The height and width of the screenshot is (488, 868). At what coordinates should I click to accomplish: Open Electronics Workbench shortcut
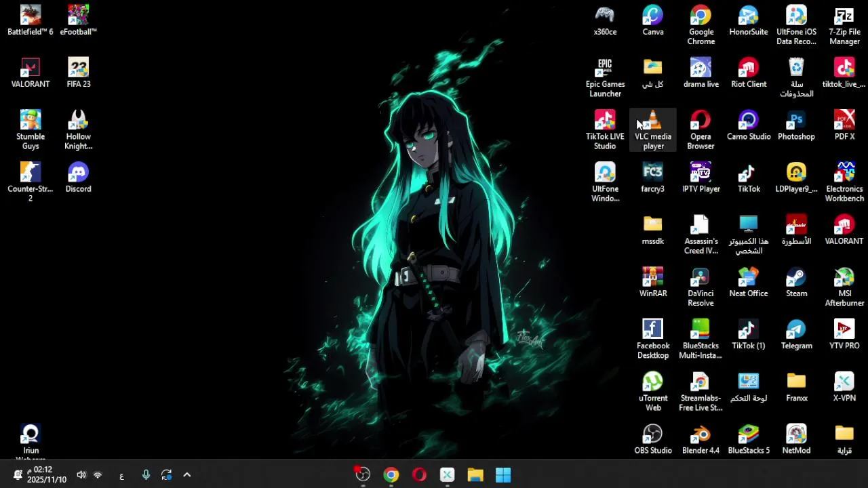coord(844,182)
